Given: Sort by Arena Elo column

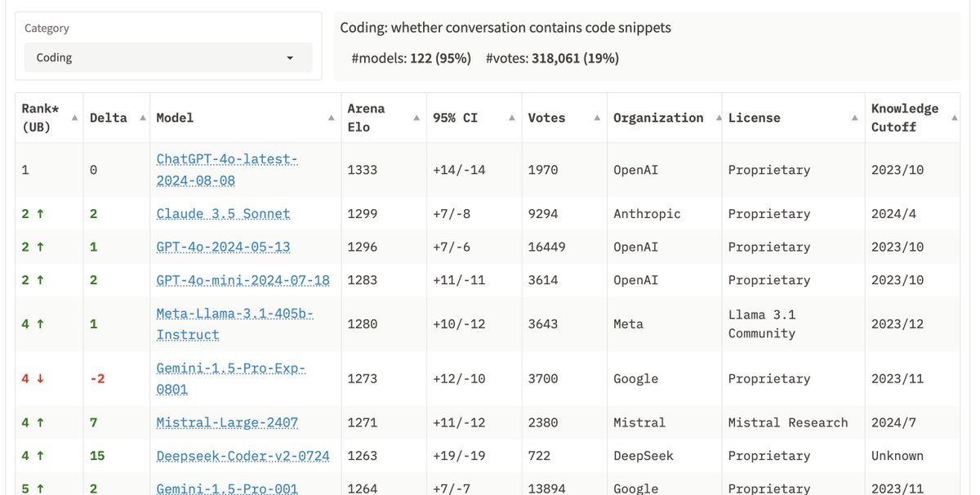Looking at the screenshot, I should pos(384,118).
